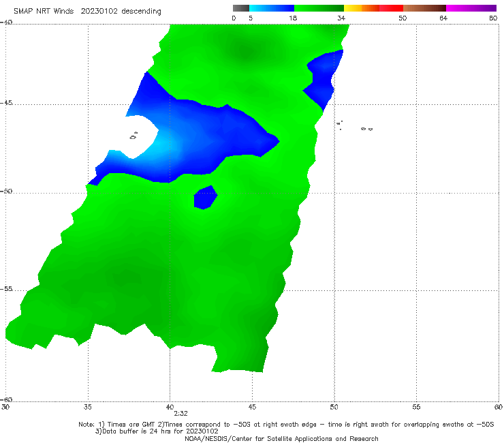
Task: Click the color scale label '34'
Action: (341, 18)
